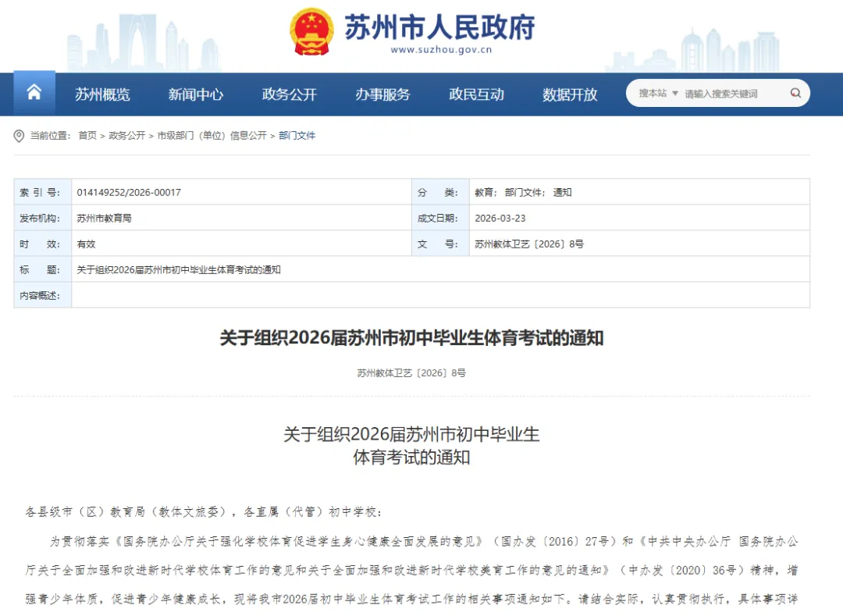The height and width of the screenshot is (616, 843).
Task: Open the 数据开放 menu
Action: [x=567, y=94]
